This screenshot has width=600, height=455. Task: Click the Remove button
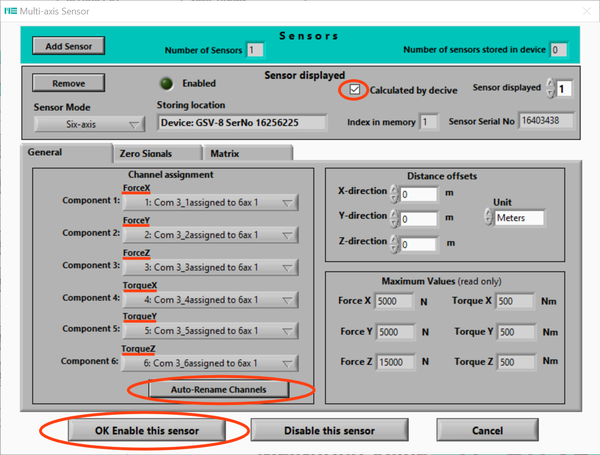click(x=69, y=83)
